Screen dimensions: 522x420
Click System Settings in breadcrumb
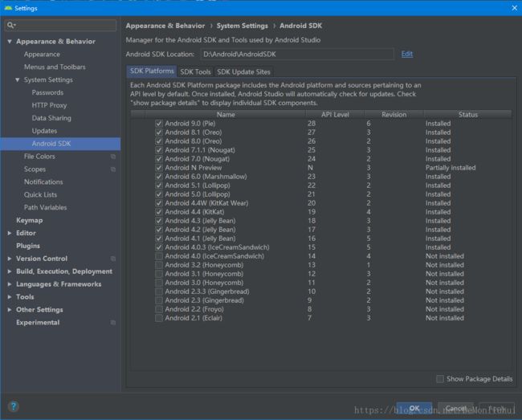pos(243,26)
